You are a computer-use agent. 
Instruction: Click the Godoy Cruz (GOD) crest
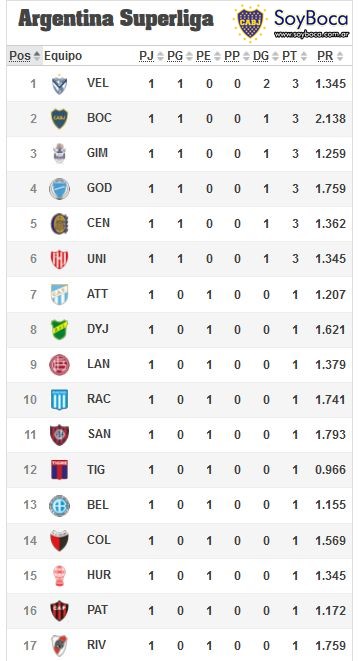point(59,188)
